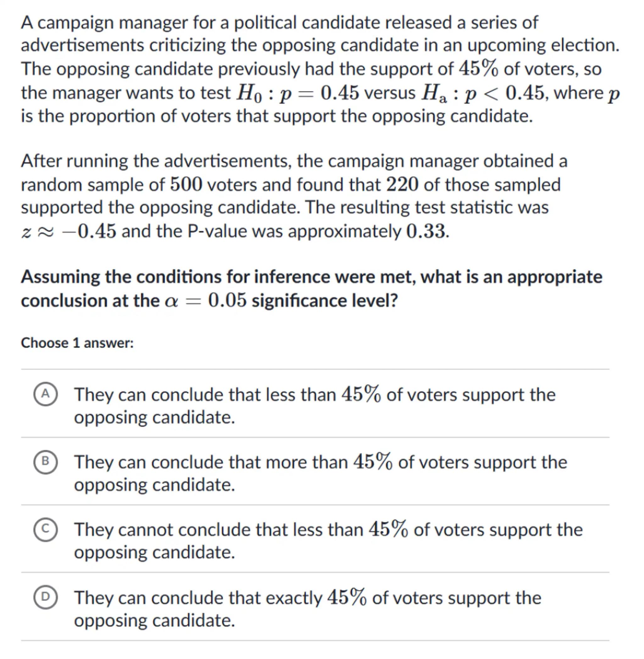Click the alternative hypothesis Ha formula
The width and height of the screenshot is (644, 659).
(x=483, y=93)
